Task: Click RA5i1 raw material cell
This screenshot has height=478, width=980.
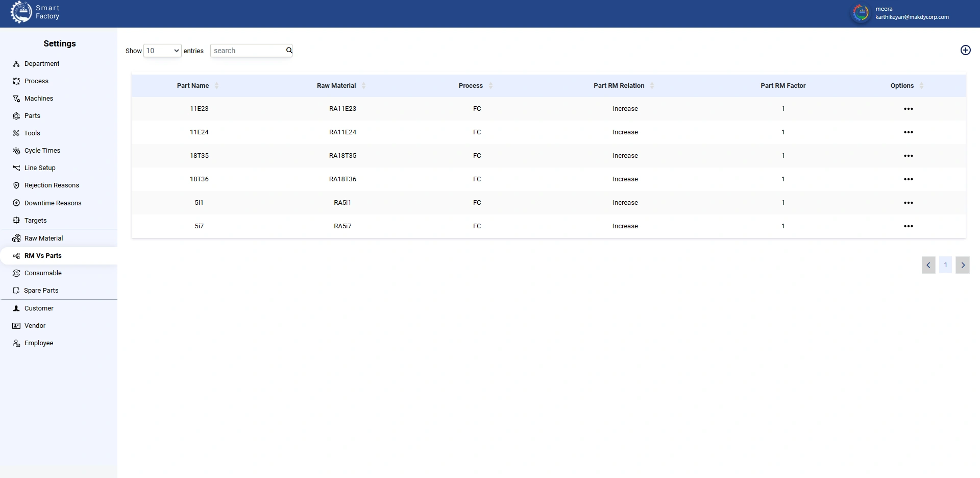Action: pos(342,203)
